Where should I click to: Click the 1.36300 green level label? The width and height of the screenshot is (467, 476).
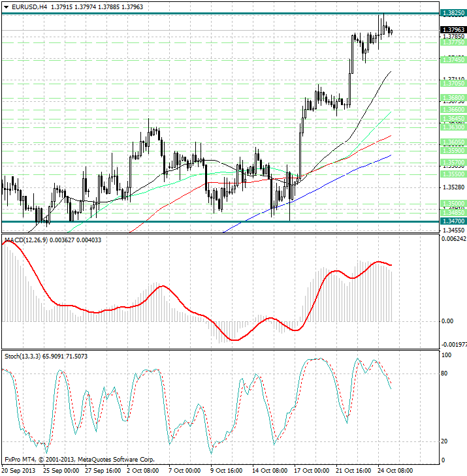click(453, 127)
